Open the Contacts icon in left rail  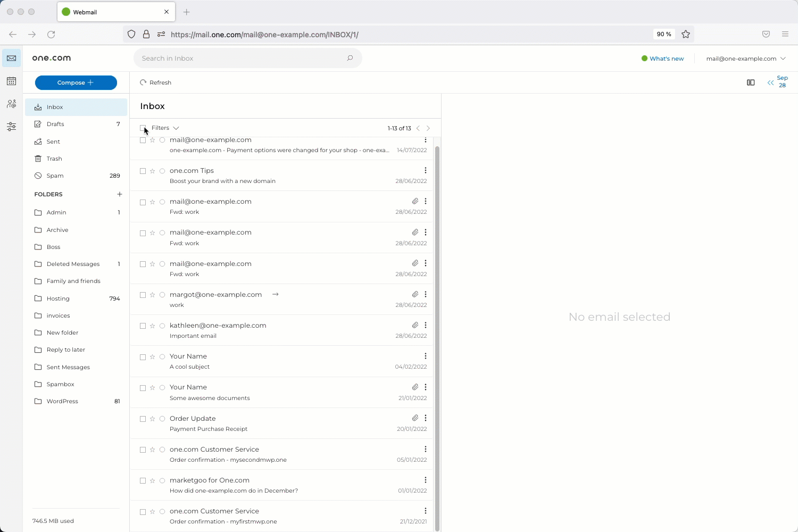(11, 104)
